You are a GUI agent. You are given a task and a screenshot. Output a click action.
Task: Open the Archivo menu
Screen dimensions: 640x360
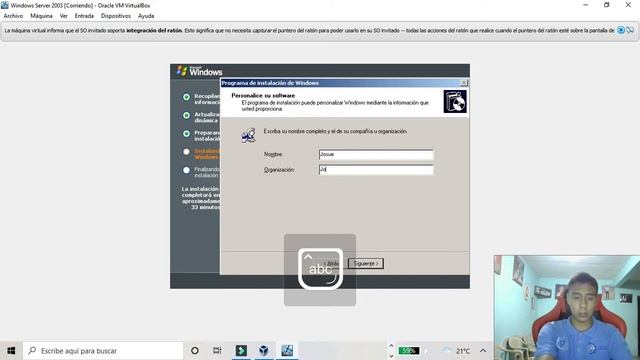pos(13,16)
